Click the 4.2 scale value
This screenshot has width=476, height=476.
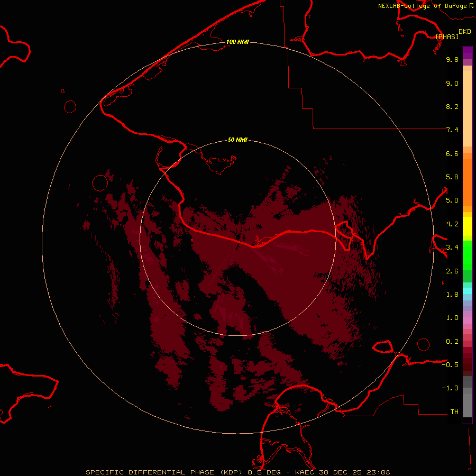[452, 224]
